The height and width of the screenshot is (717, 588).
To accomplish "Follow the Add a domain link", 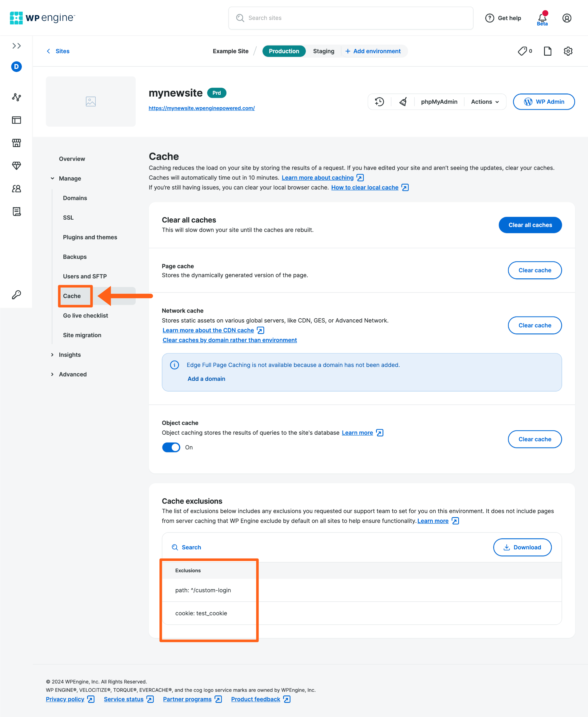I will click(x=206, y=378).
